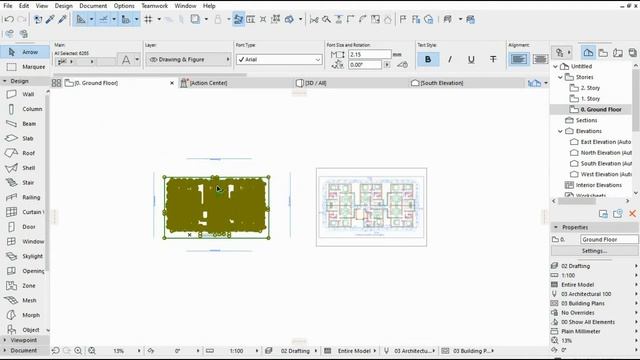Click the grid snap icon

pyautogui.click(x=149, y=19)
